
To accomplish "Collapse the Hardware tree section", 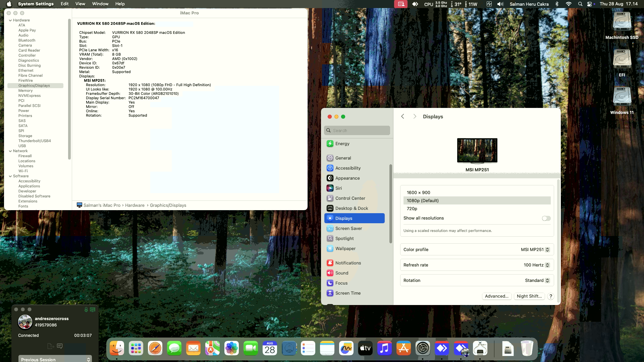I will tap(10, 20).
